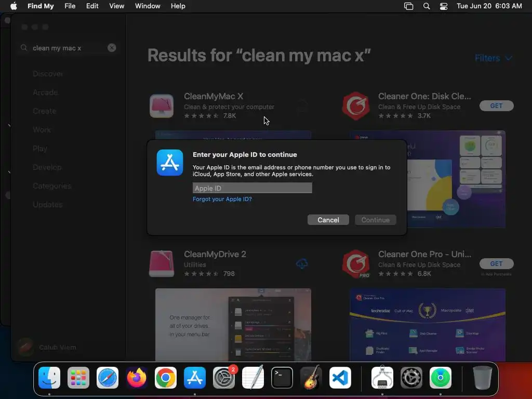Open the Forgot your Apple ID? link
The image size is (532, 399).
click(222, 199)
